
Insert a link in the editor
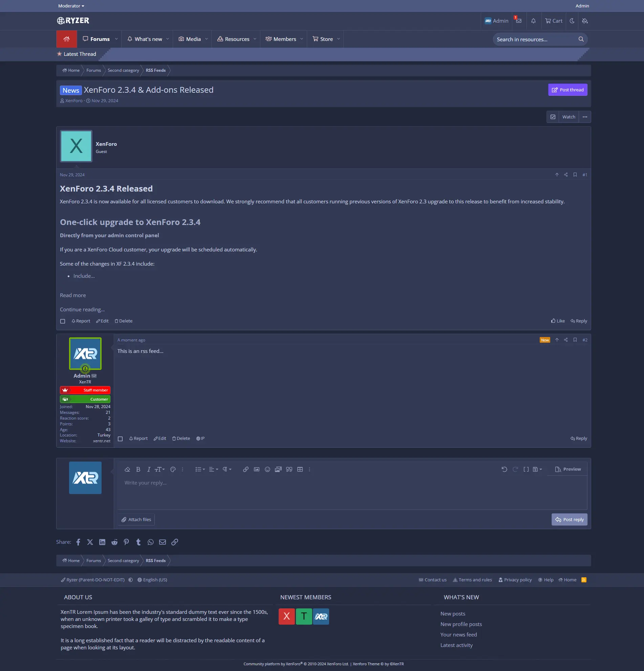pos(245,469)
